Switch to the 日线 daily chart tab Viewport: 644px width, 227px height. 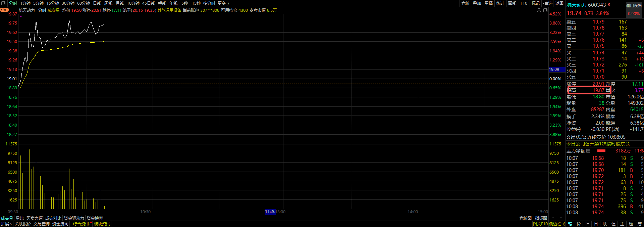(x=97, y=3)
